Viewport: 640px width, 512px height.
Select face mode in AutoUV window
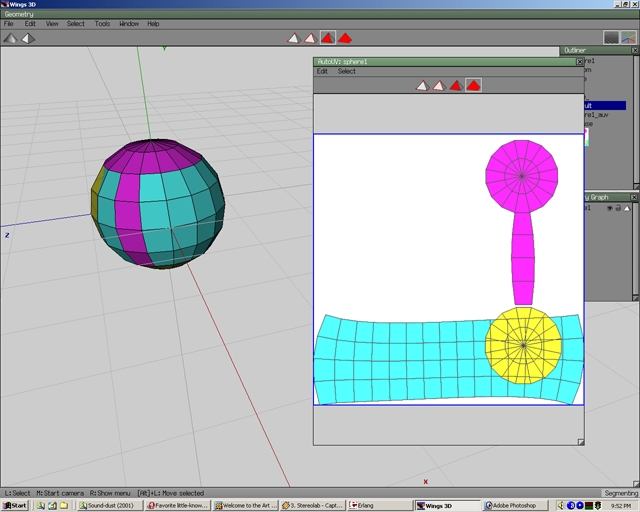pyautogui.click(x=456, y=85)
